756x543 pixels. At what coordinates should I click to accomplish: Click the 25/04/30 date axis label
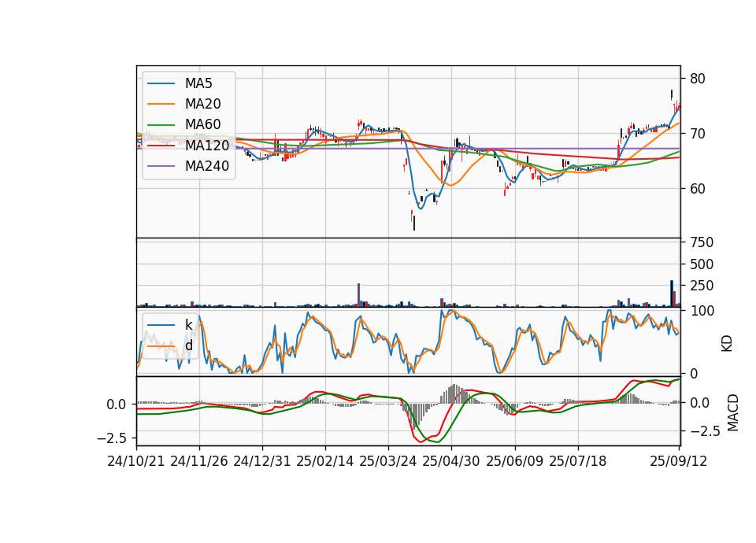[451, 461]
